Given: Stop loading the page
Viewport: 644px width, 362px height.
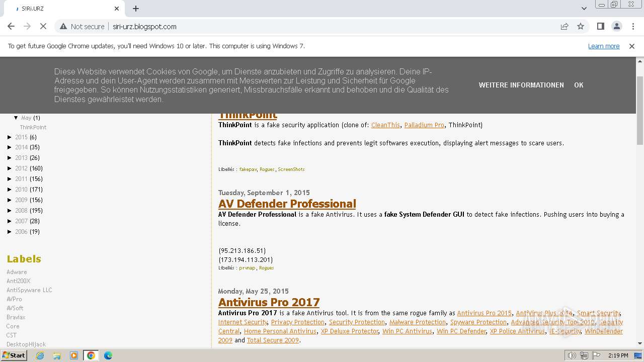Looking at the screenshot, I should click(43, 27).
